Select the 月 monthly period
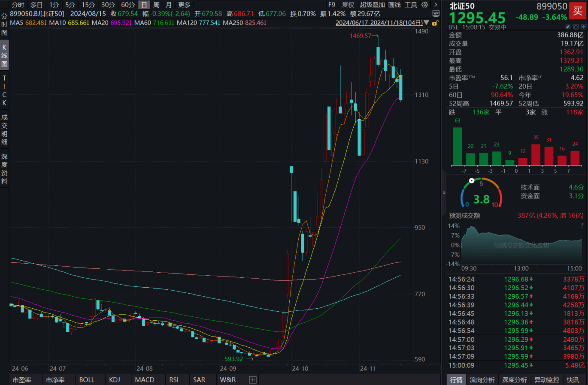 pyautogui.click(x=169, y=5)
